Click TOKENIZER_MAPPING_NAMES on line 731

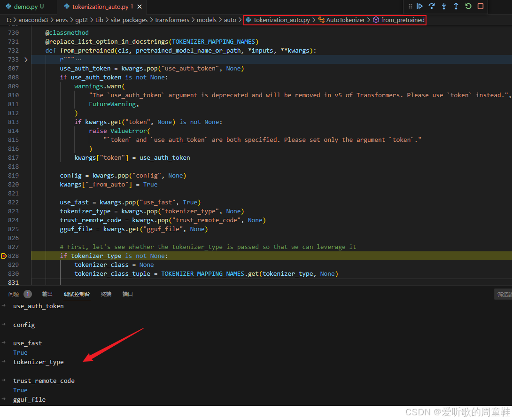click(214, 42)
